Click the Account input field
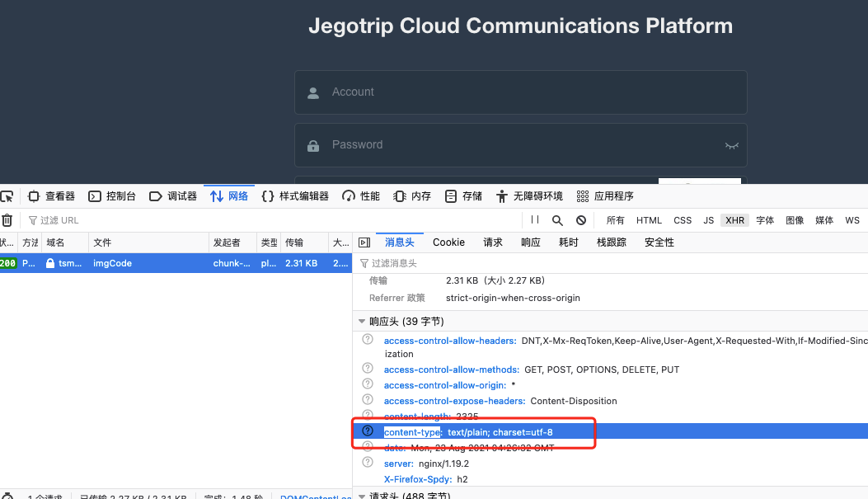 point(521,92)
